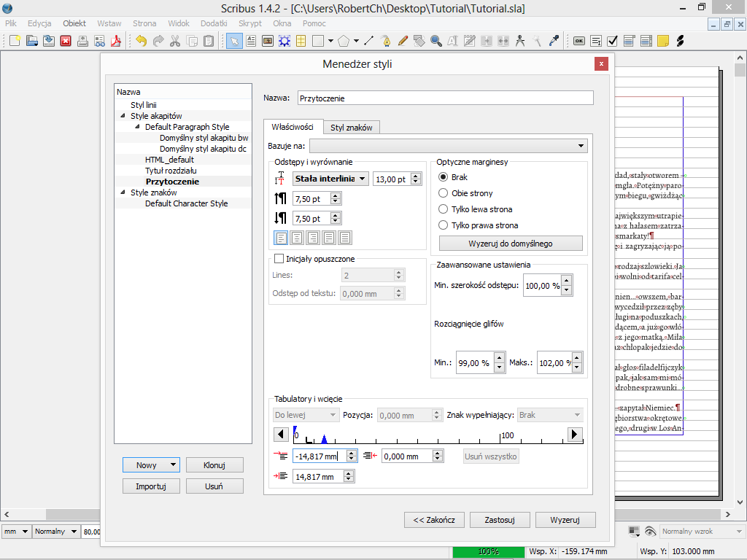Screen dimensions: 747x560
Task: Click the center text alignment icon
Action: tap(297, 237)
